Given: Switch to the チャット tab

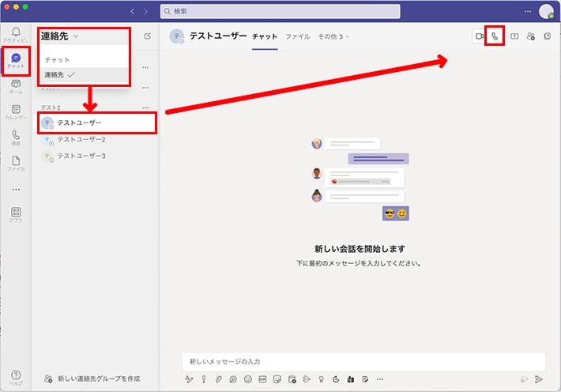Looking at the screenshot, I should (x=265, y=36).
